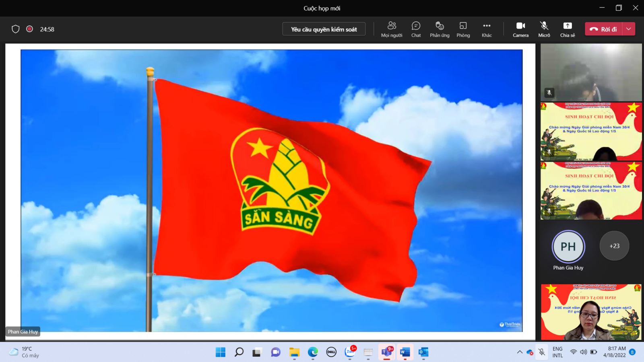Open the Dell app on taskbar
Image resolution: width=644 pixels, height=362 pixels.
[331, 352]
